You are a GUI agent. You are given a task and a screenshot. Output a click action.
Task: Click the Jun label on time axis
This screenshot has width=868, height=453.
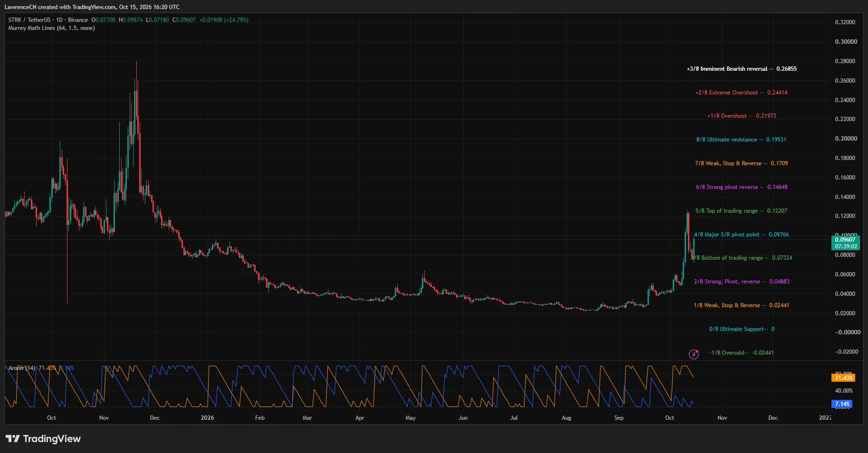pos(463,418)
